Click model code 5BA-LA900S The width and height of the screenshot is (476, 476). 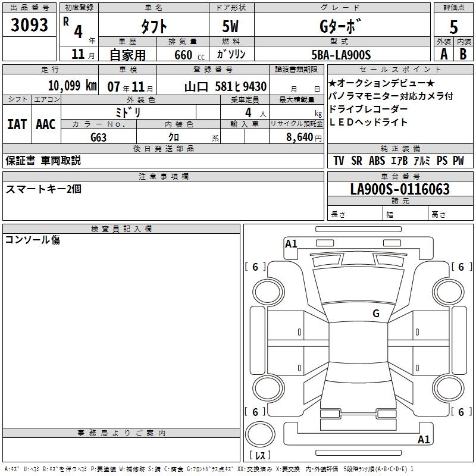click(341, 55)
